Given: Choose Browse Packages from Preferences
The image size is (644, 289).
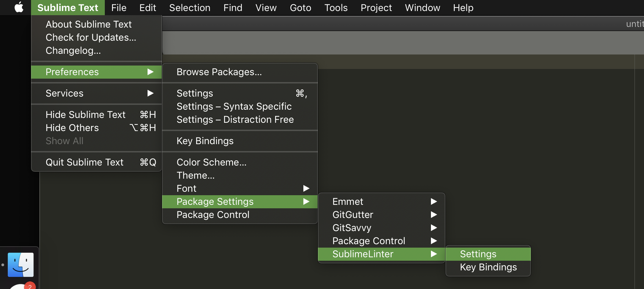Looking at the screenshot, I should point(219,72).
